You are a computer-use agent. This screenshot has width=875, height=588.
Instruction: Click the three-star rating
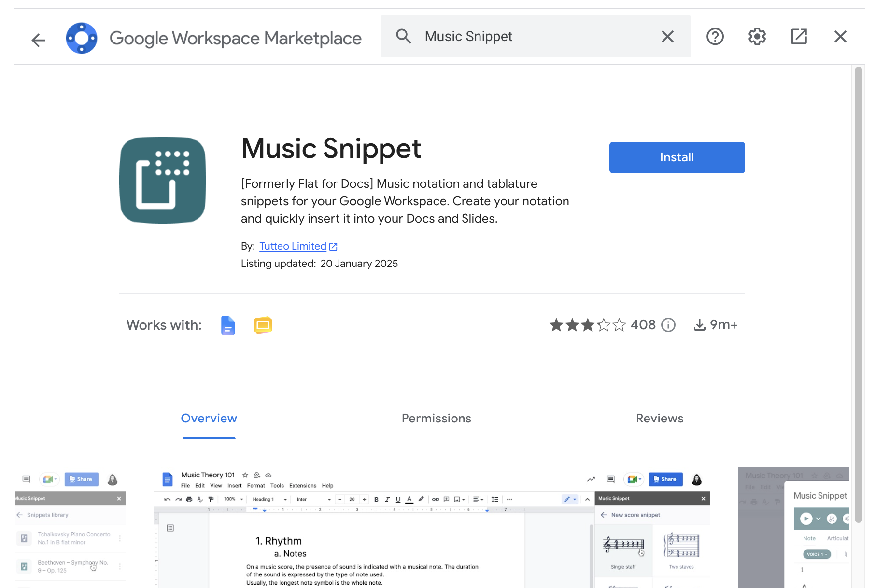tap(588, 325)
